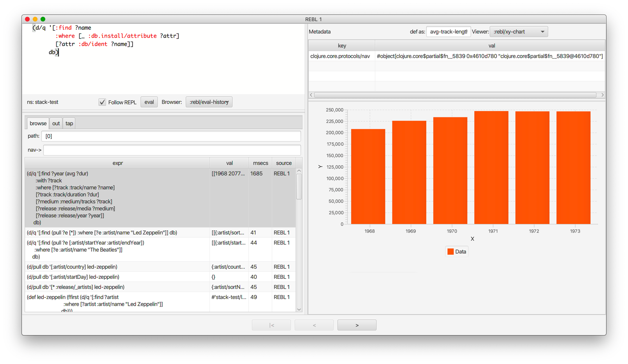Select the pull ?e [*] Led Zeppelin query row

pos(160,233)
